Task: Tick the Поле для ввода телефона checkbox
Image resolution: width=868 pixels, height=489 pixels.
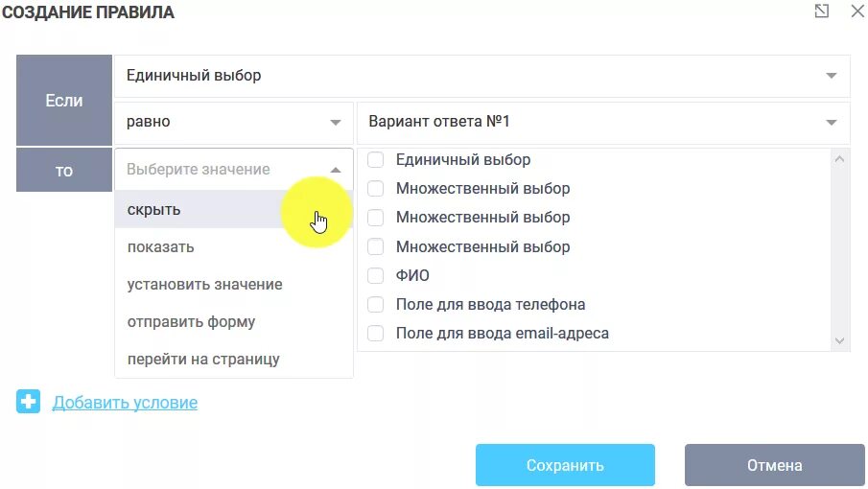Action: coord(375,304)
